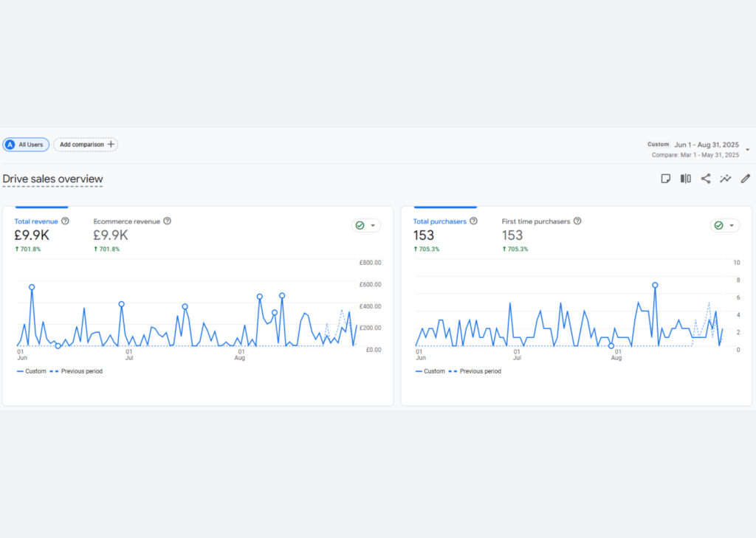Click Add comparison button
This screenshot has width=756, height=538.
[x=86, y=145]
